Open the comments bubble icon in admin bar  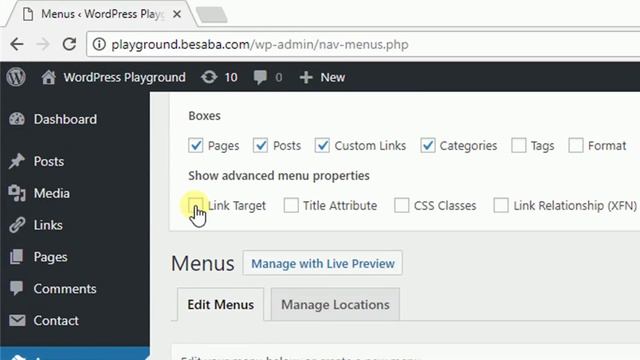[x=260, y=77]
